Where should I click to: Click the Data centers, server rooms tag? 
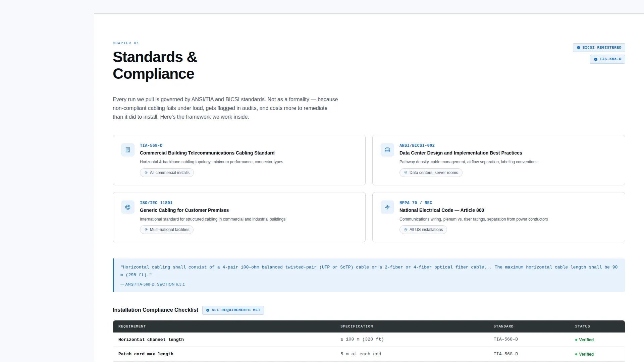(x=431, y=173)
